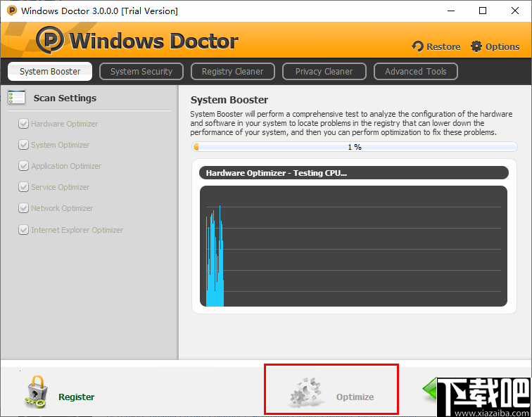
Task: Click the Internet Explorer Optimizer label
Action: coord(77,230)
